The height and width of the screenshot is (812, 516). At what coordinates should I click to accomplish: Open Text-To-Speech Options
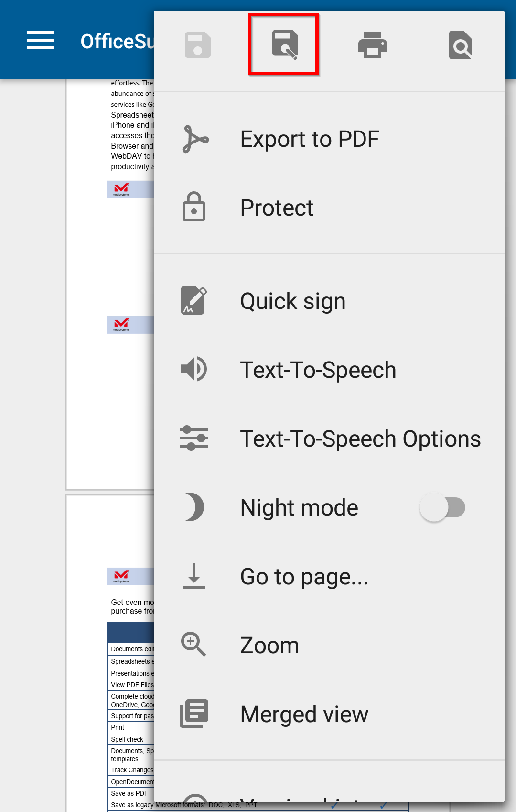[x=360, y=439]
